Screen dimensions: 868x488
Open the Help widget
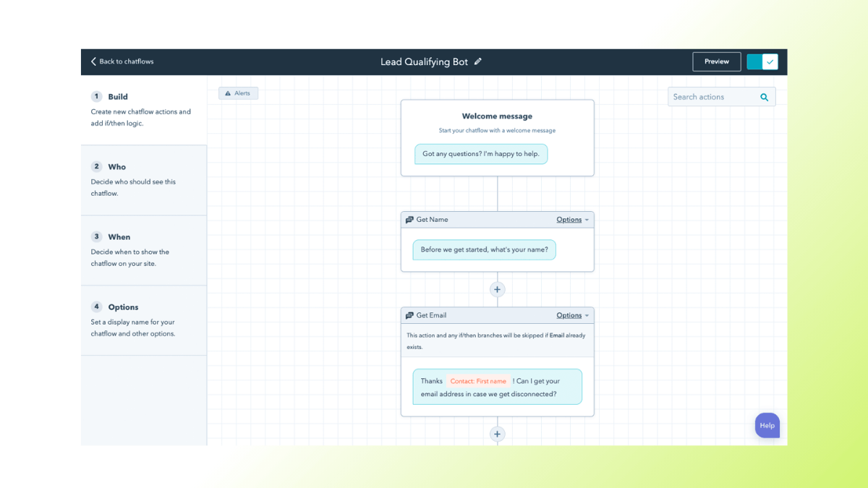(x=767, y=425)
